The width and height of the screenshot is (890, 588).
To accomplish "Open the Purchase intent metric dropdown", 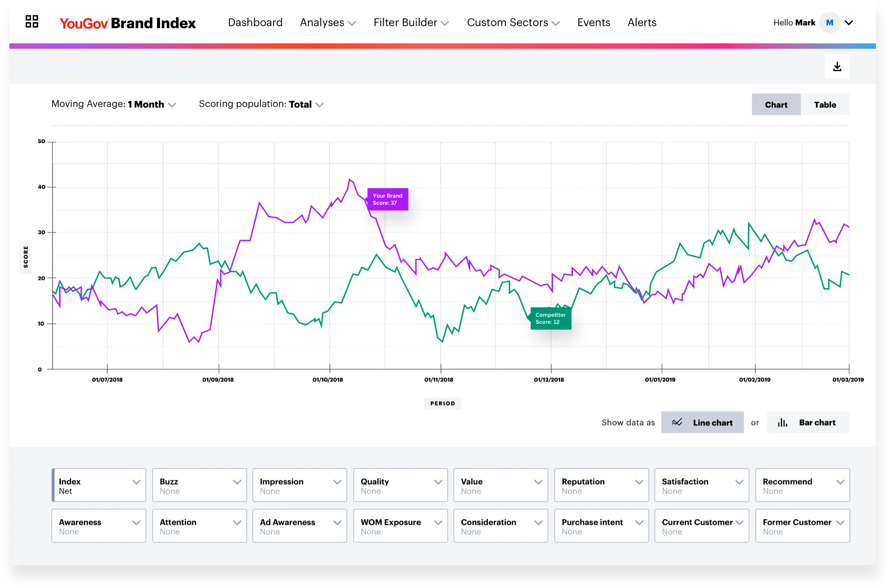I will [x=602, y=525].
